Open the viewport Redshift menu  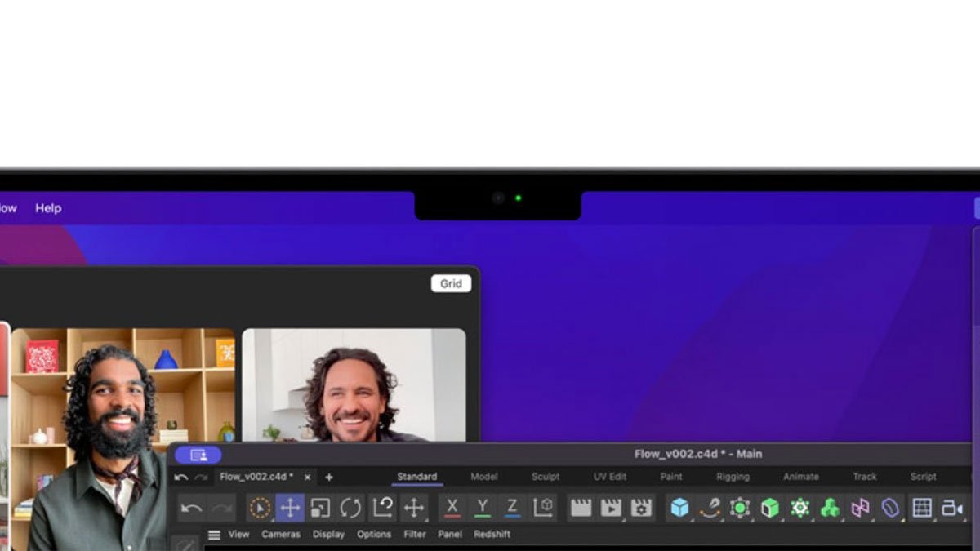[492, 535]
